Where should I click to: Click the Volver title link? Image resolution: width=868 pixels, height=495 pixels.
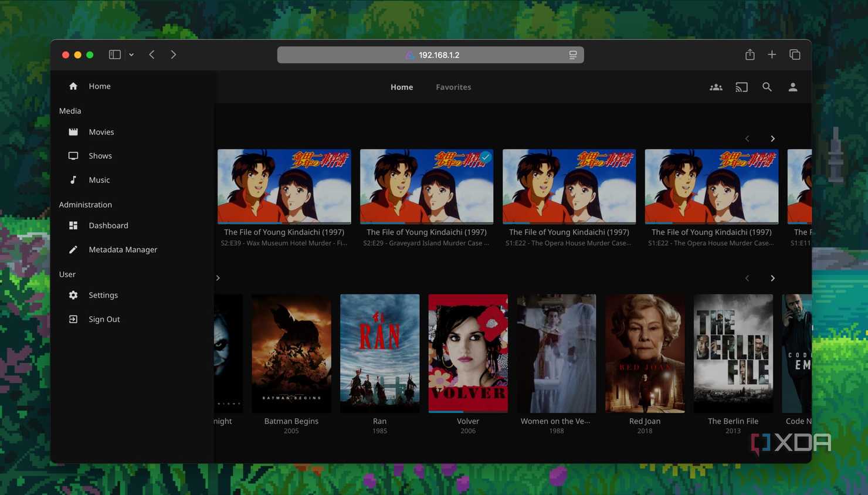coord(468,421)
